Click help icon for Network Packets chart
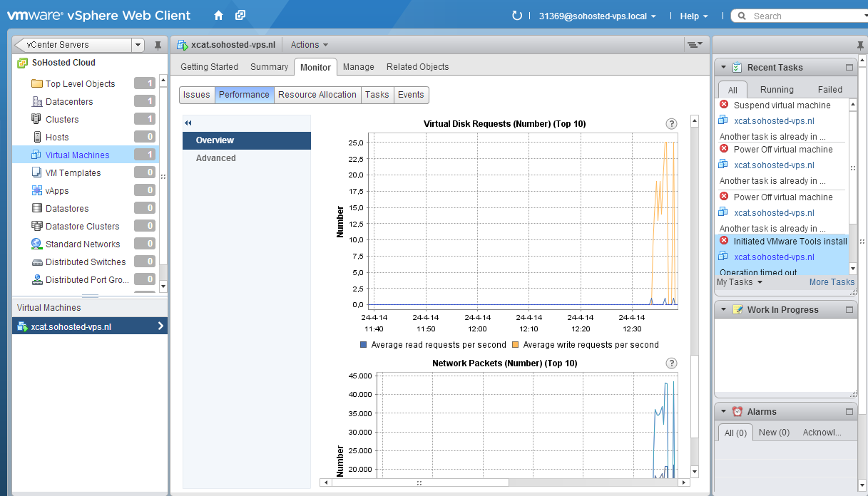 tap(670, 363)
